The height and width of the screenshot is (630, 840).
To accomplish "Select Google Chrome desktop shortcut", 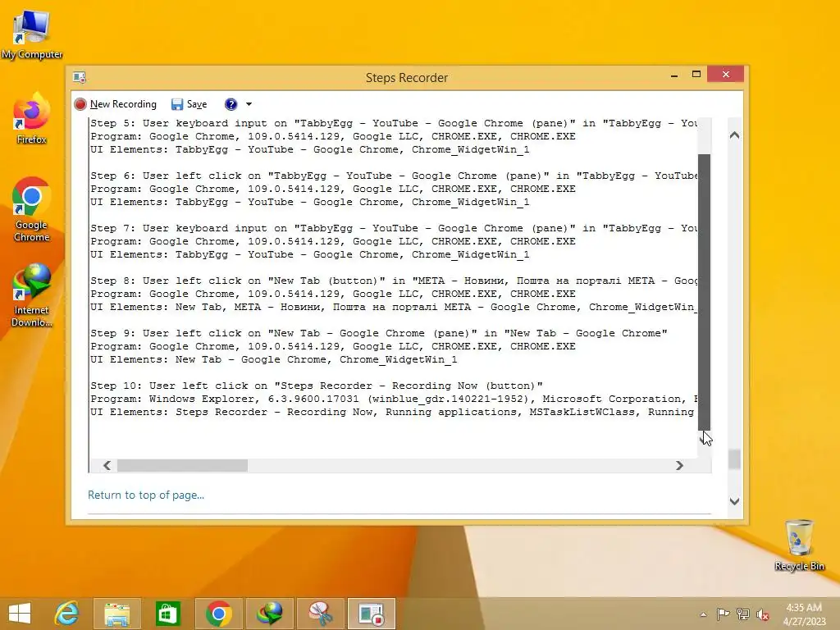I will [x=32, y=209].
